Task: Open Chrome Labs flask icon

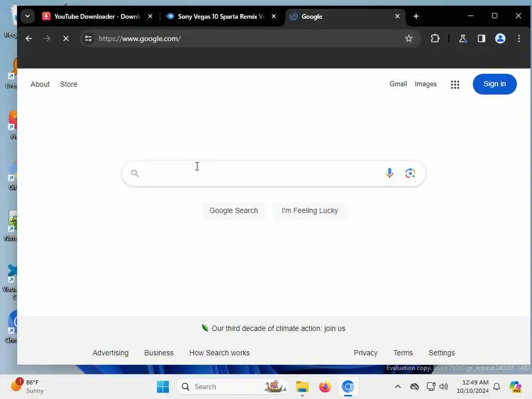Action: point(463,38)
